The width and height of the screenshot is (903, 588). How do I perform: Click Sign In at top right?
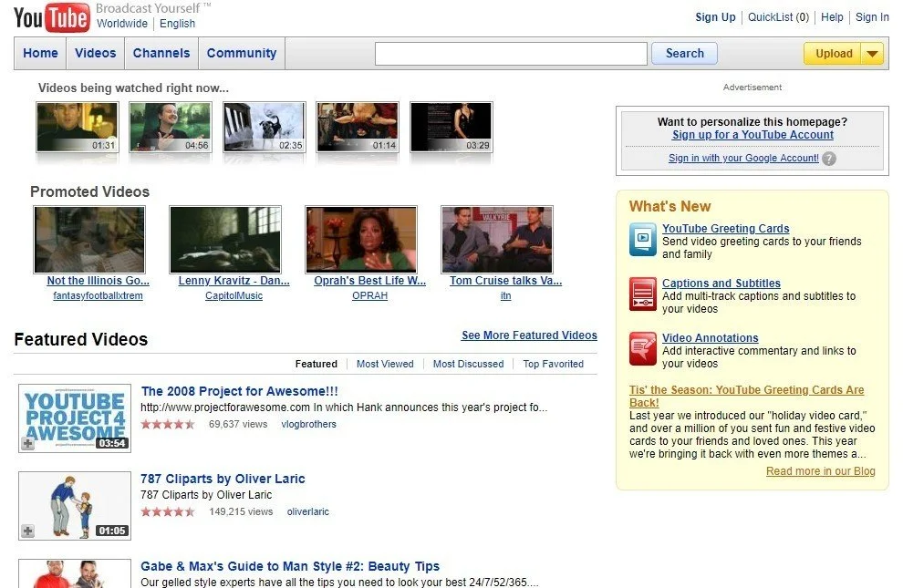click(872, 17)
